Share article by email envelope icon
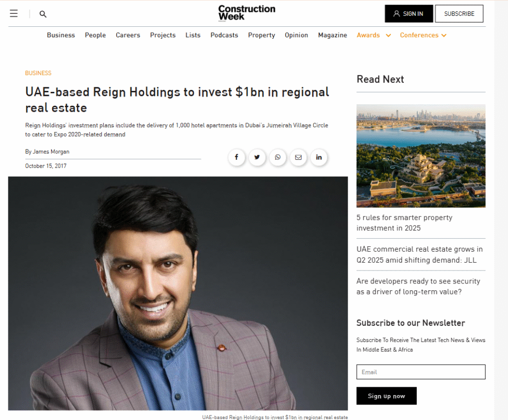 [298, 157]
